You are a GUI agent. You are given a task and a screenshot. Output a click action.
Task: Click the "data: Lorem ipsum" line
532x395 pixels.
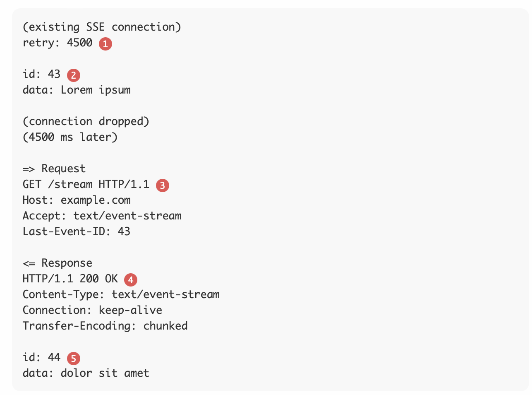(77, 90)
